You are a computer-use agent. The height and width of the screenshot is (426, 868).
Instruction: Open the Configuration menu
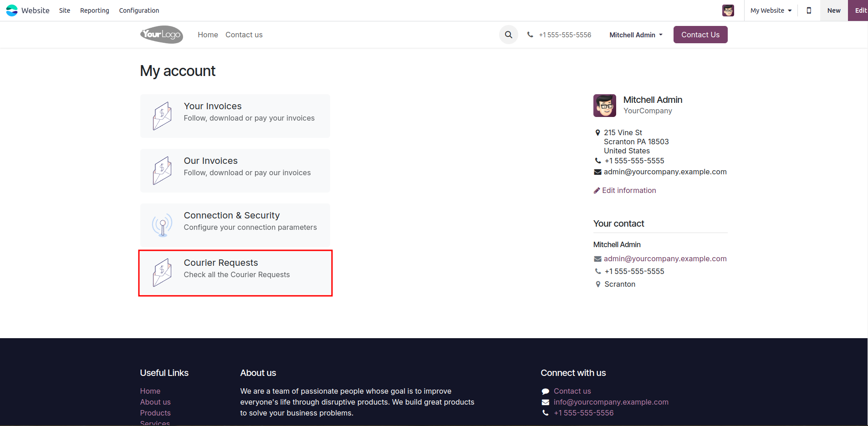click(x=139, y=10)
